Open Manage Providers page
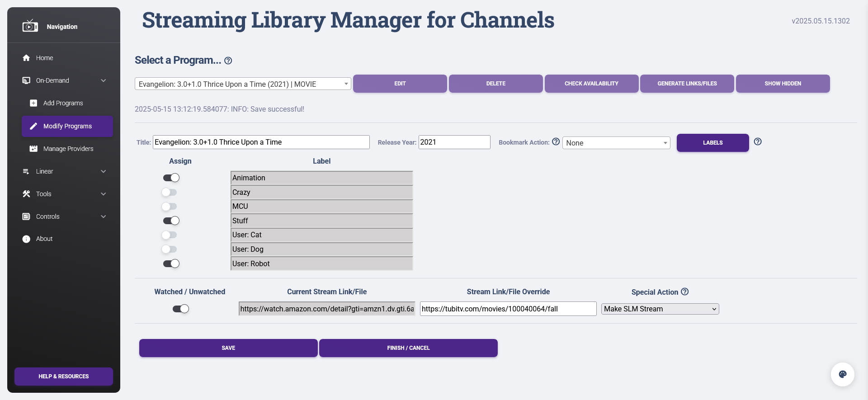 point(67,149)
